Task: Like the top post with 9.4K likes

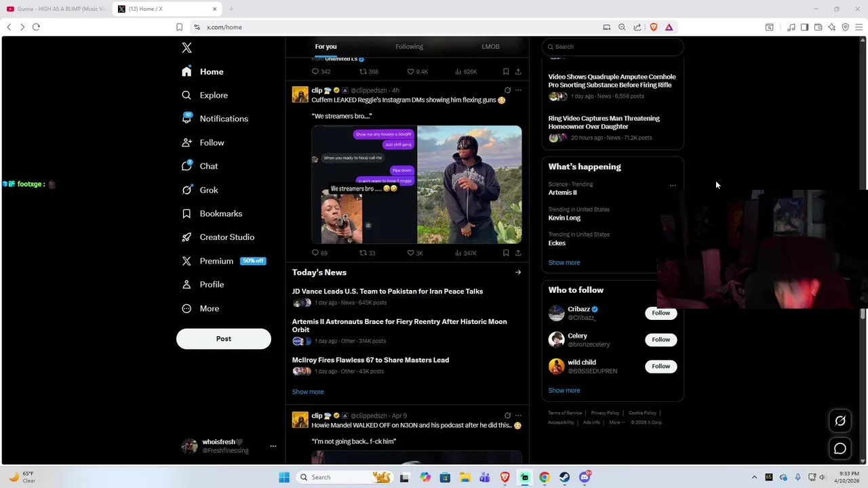Action: pyautogui.click(x=417, y=72)
